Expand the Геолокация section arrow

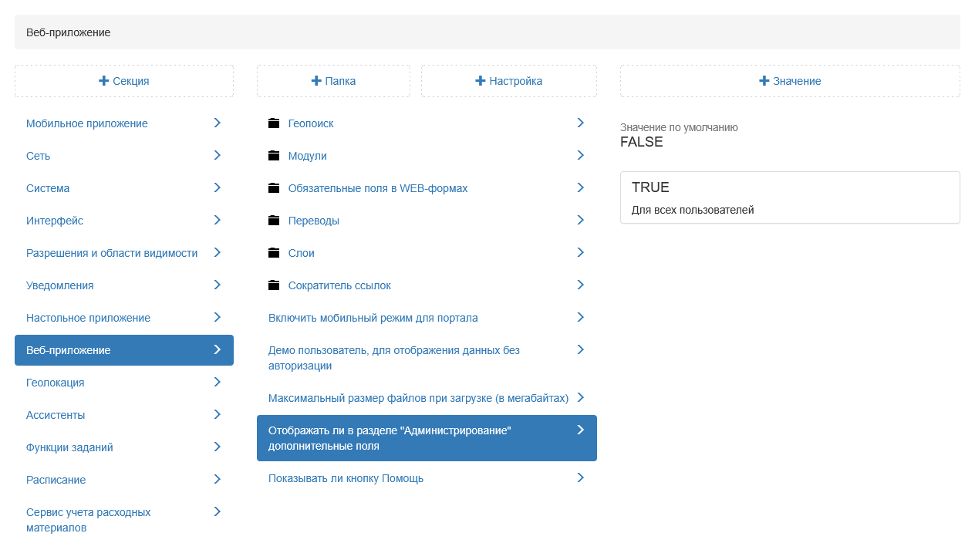pyautogui.click(x=218, y=382)
